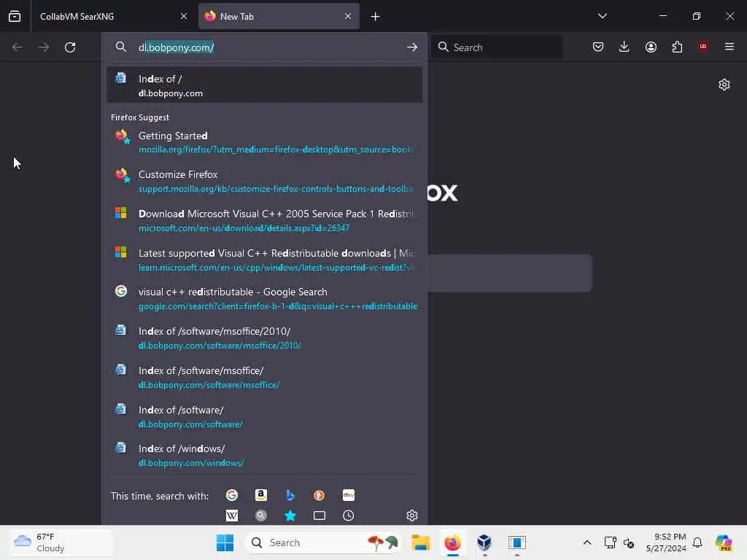Open notifications bell in taskbar

(697, 542)
